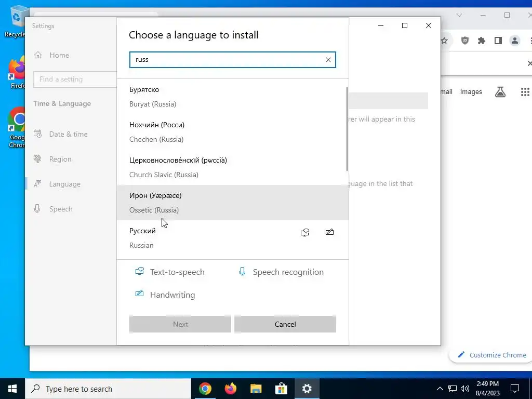This screenshot has width=532, height=399.
Task: Click Customize Chrome button
Action: point(492,355)
